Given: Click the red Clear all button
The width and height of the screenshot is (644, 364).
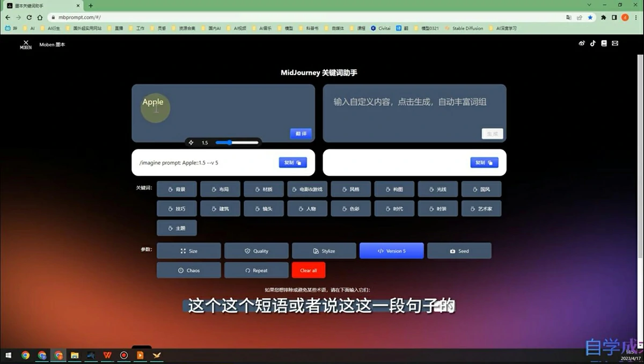Looking at the screenshot, I should pos(309,270).
